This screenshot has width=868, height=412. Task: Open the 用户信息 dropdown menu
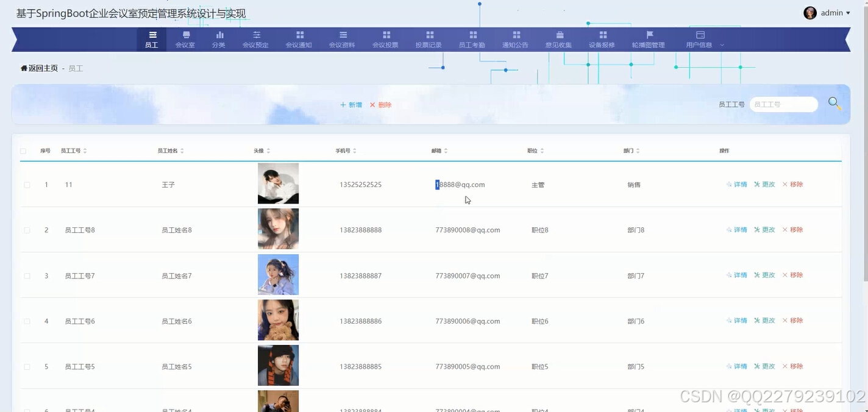pyautogui.click(x=700, y=38)
